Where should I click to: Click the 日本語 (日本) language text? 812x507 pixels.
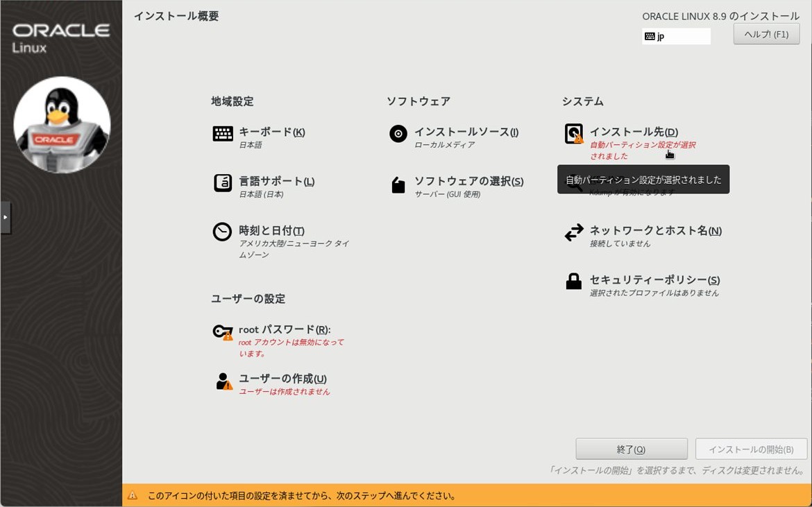[261, 194]
